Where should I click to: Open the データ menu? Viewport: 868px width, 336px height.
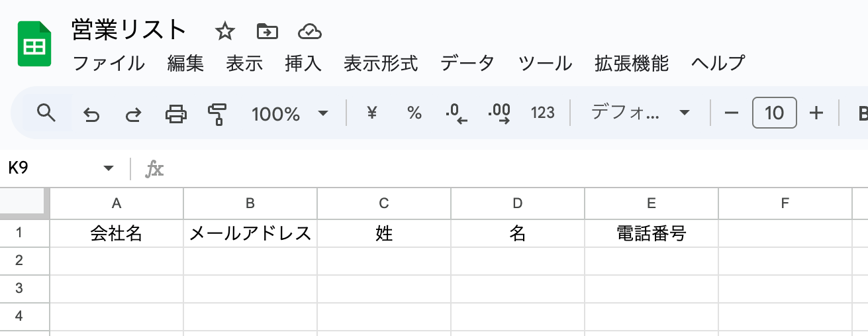[x=467, y=64]
